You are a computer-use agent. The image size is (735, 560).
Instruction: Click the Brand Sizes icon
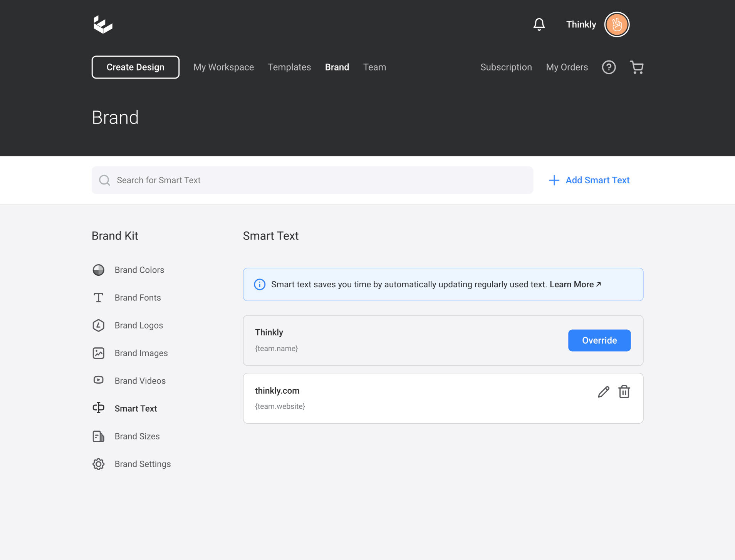[99, 436]
